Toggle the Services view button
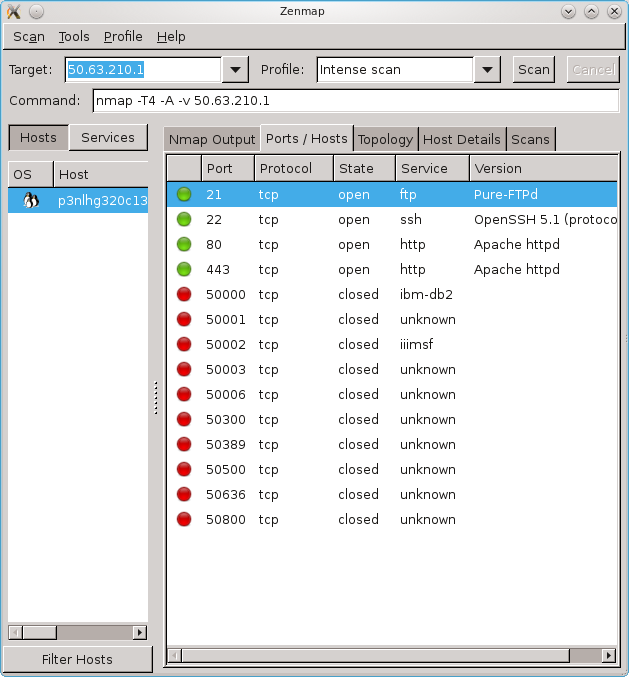The image size is (629, 677). point(108,138)
